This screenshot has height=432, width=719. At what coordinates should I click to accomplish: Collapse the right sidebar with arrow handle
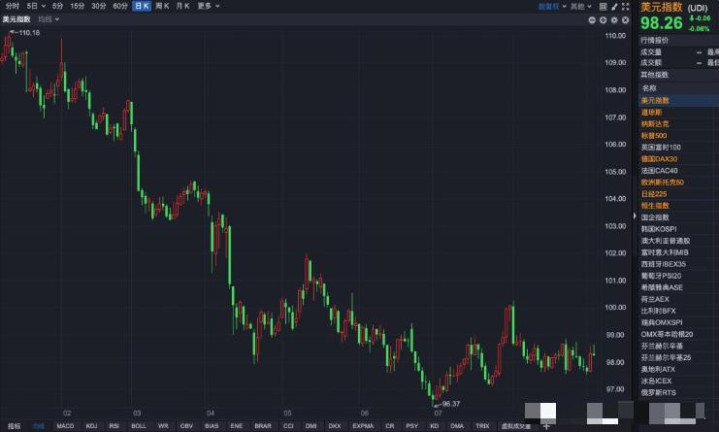pos(635,216)
